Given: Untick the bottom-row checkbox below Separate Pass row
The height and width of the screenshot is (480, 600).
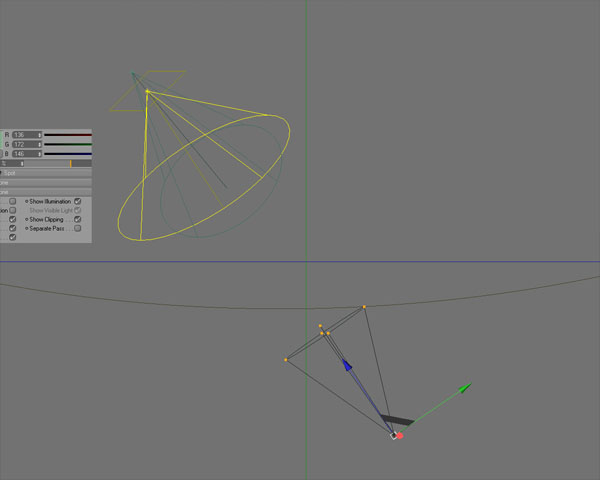Looking at the screenshot, I should click(13, 237).
